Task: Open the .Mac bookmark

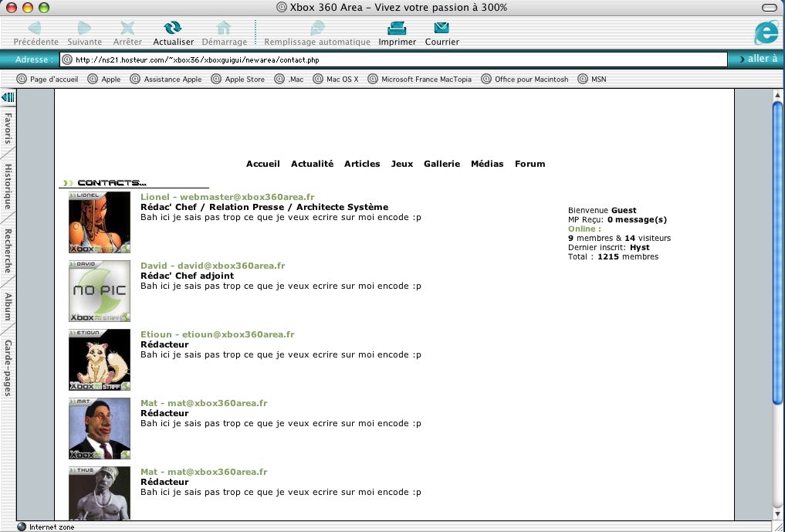Action: [289, 80]
